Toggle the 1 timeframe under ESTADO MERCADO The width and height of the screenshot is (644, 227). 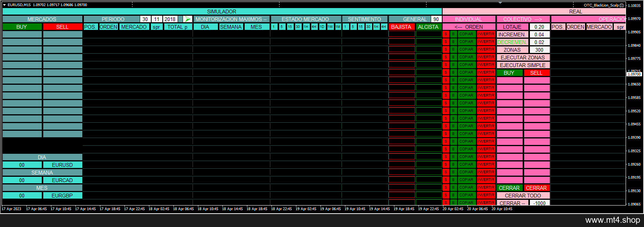tap(274, 27)
